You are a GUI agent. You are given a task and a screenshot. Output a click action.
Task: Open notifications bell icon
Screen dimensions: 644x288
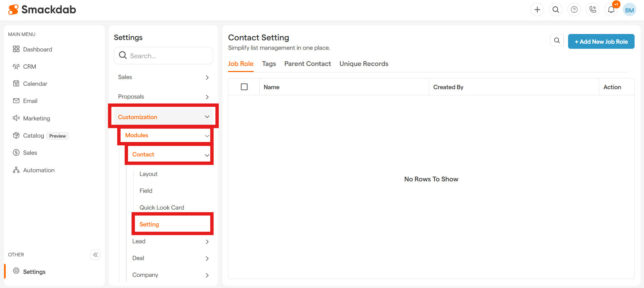[611, 10]
